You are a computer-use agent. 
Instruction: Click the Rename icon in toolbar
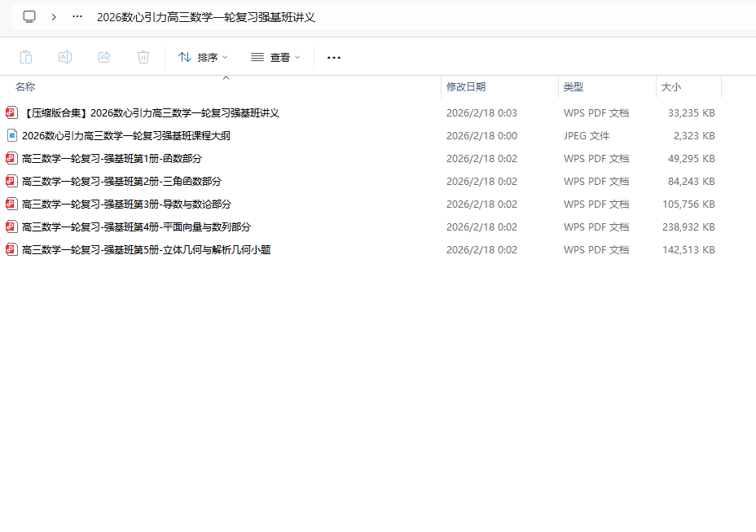pyautogui.click(x=65, y=57)
